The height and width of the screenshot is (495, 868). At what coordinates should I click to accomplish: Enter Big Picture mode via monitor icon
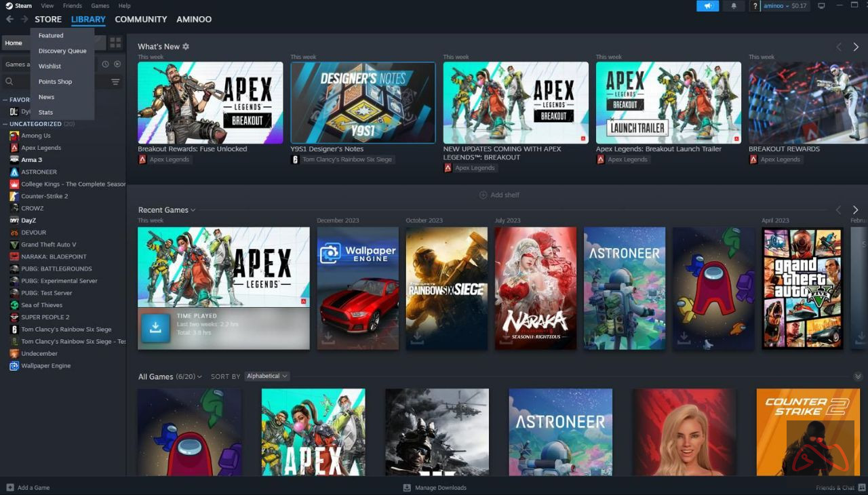point(822,6)
